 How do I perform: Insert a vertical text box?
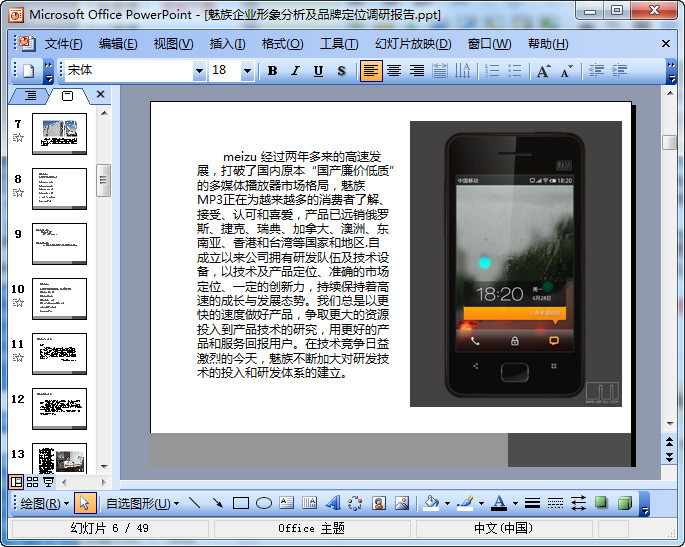[x=309, y=503]
